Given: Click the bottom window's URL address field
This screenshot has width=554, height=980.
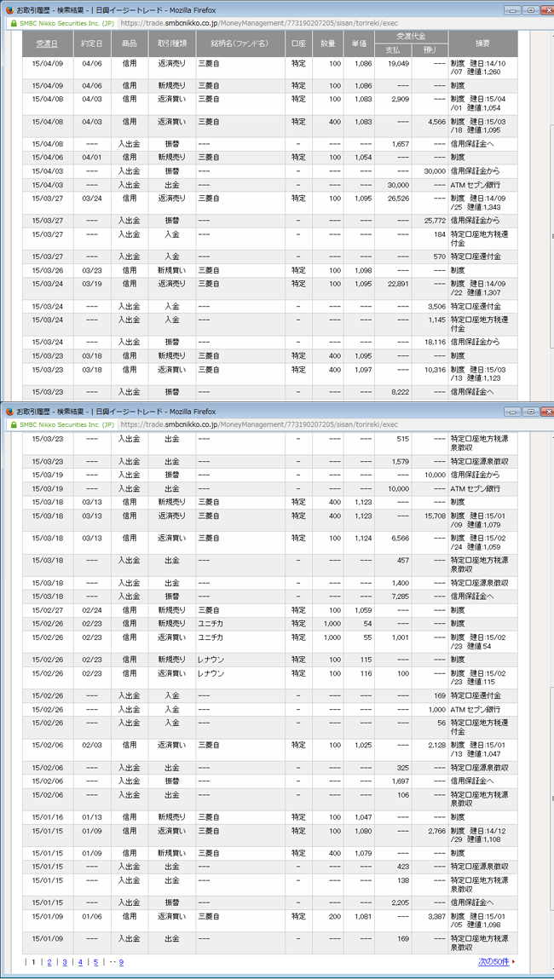Looking at the screenshot, I should [x=257, y=424].
